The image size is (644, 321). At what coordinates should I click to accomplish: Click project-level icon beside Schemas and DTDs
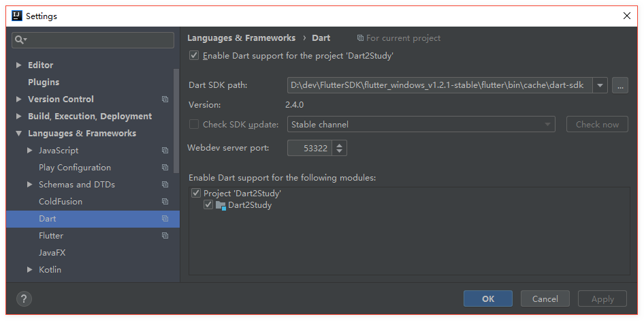pos(165,185)
